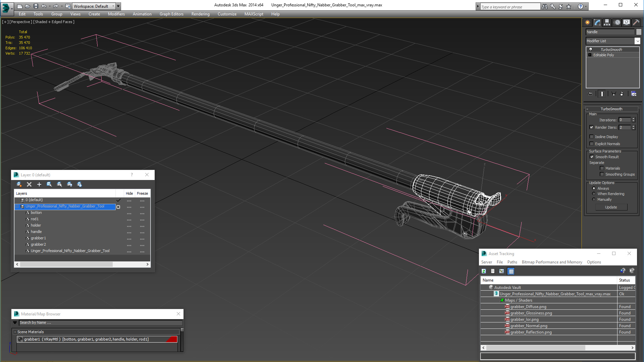The height and width of the screenshot is (362, 644).
Task: Open the Create command panel tab
Action: 588,22
